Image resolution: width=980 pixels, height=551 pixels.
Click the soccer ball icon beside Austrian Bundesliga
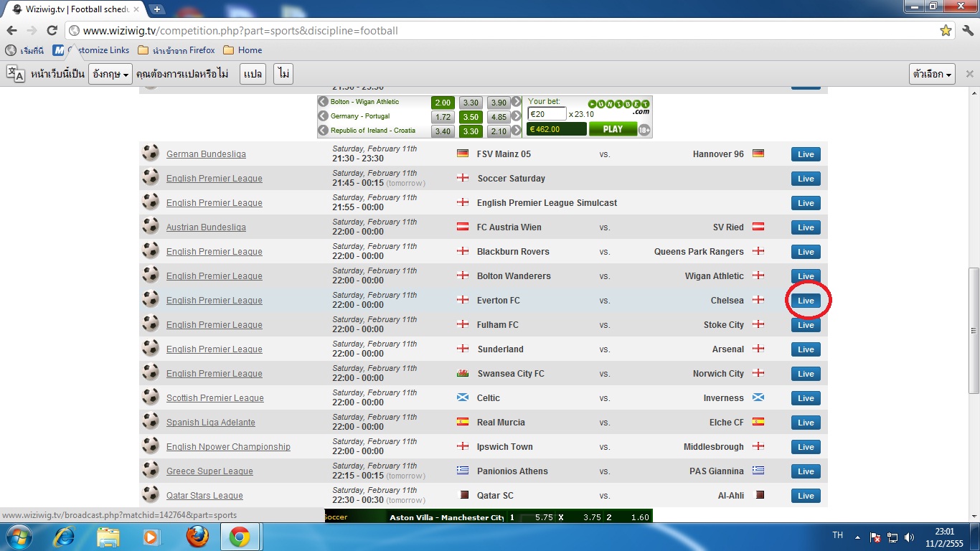[x=151, y=227]
